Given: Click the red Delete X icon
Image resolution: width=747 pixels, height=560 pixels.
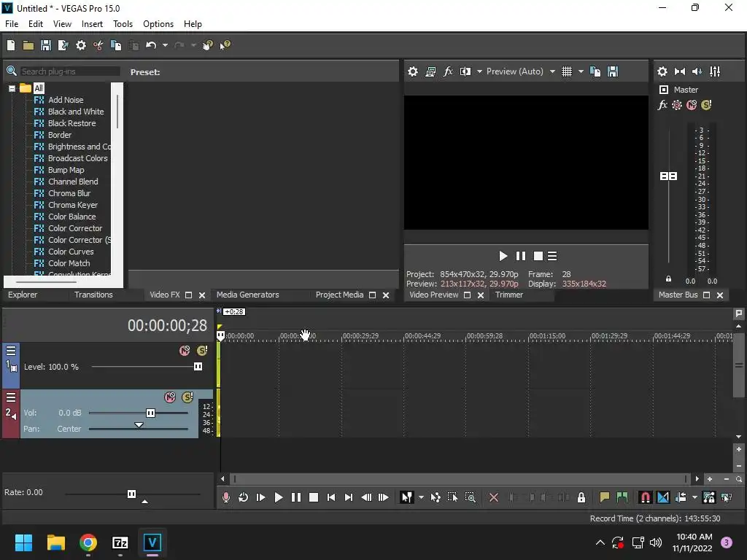Looking at the screenshot, I should tap(494, 497).
